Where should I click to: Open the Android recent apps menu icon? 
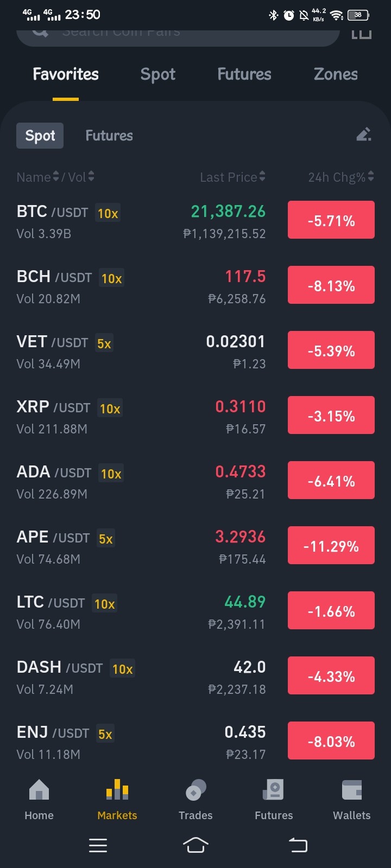tap(98, 845)
